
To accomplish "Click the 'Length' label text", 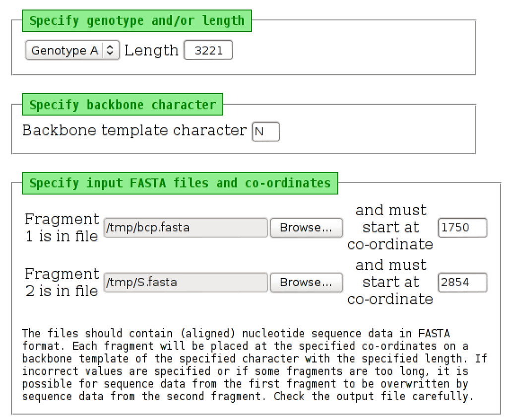I will tap(151, 51).
